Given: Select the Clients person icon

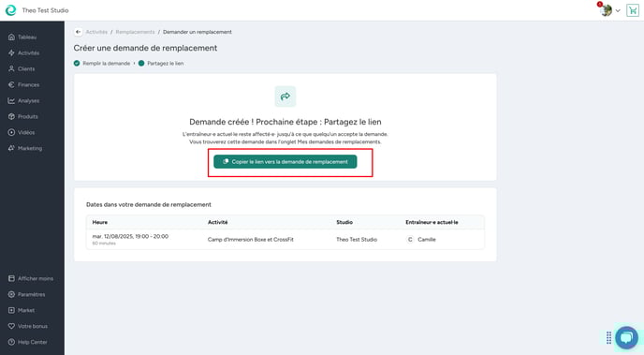Looking at the screenshot, I should (x=11, y=68).
